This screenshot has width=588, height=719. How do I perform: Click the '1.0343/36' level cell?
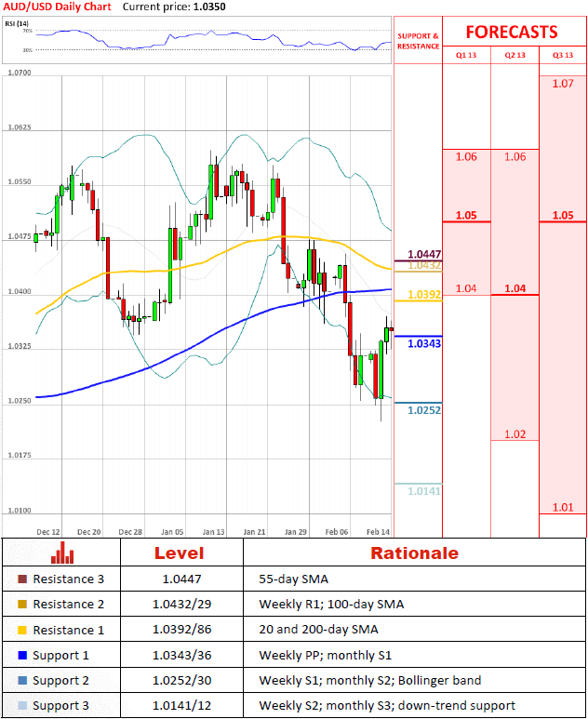pyautogui.click(x=181, y=655)
